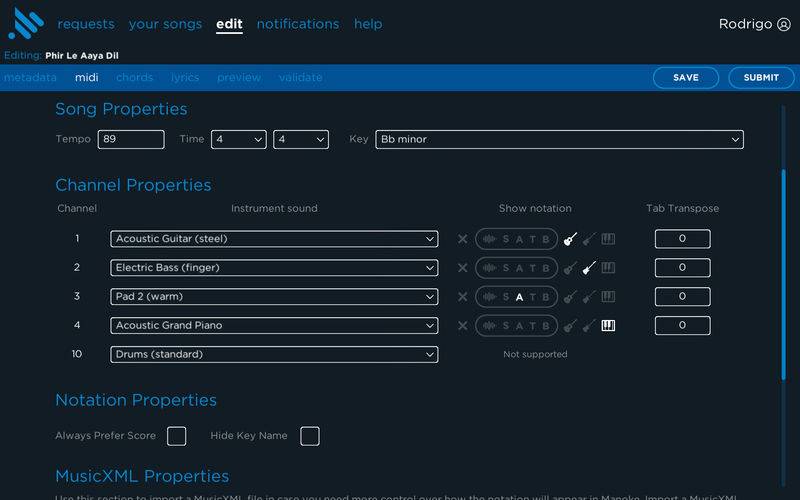This screenshot has width=800, height=500.
Task: Select piano notation for channel 4
Action: coord(608,325)
